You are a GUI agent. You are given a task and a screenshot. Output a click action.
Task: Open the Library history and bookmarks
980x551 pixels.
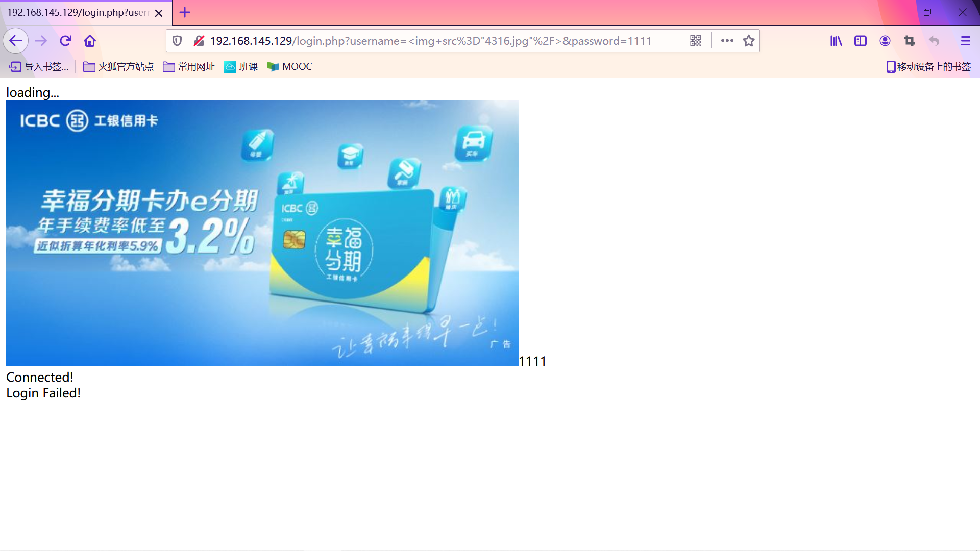836,41
